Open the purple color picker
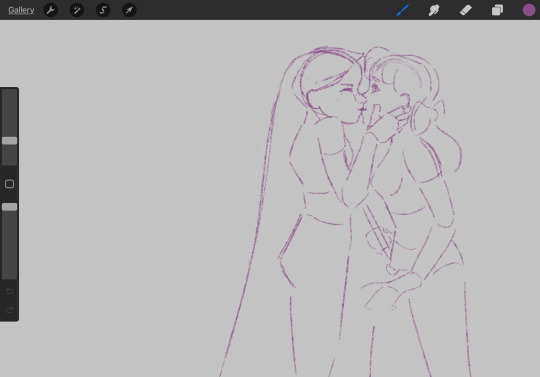Image resolution: width=540 pixels, height=377 pixels. 529,10
